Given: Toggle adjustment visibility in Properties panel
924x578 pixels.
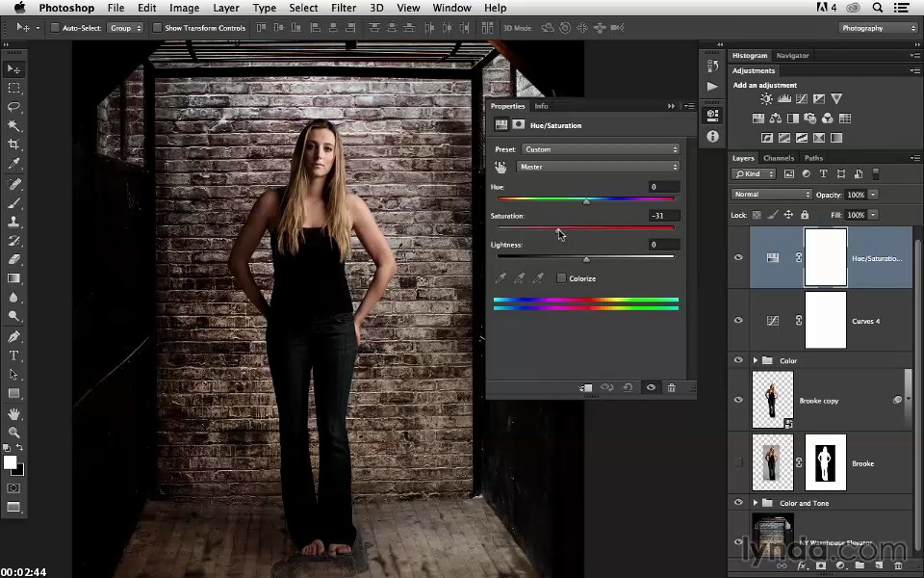Looking at the screenshot, I should click(x=651, y=387).
